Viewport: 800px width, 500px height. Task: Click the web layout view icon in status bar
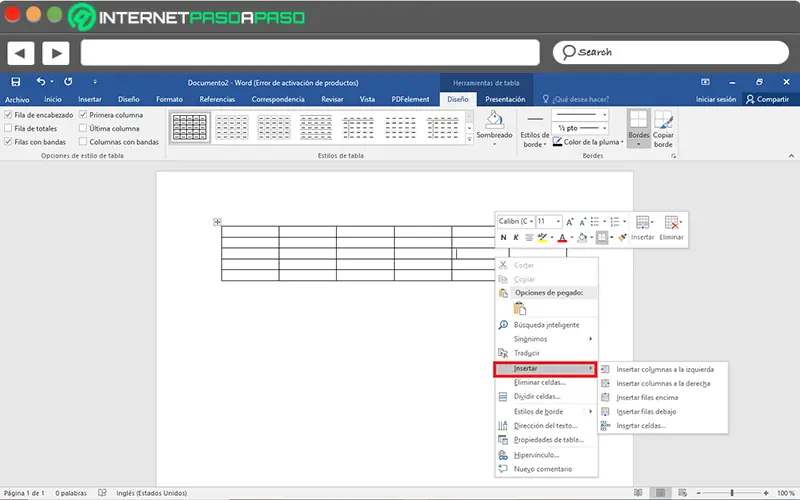[683, 493]
